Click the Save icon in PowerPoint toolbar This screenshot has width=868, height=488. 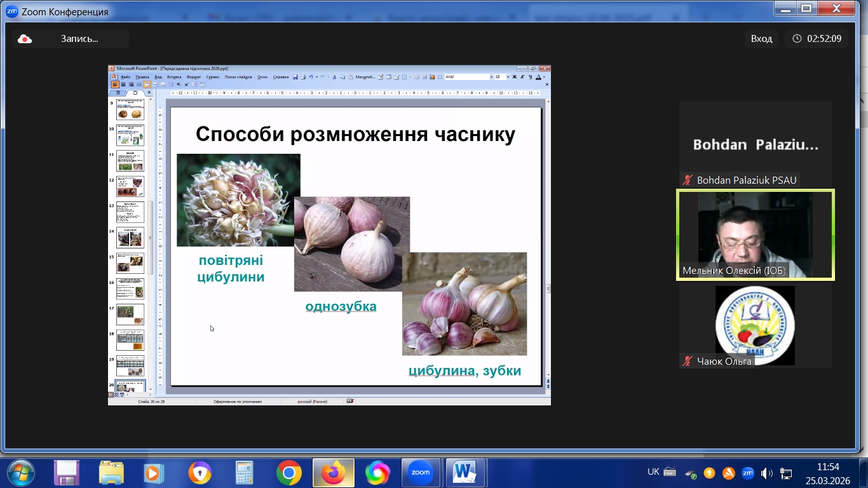295,77
